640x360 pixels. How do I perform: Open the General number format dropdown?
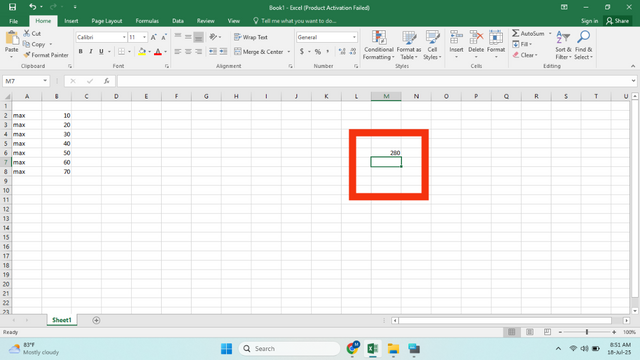tap(354, 37)
